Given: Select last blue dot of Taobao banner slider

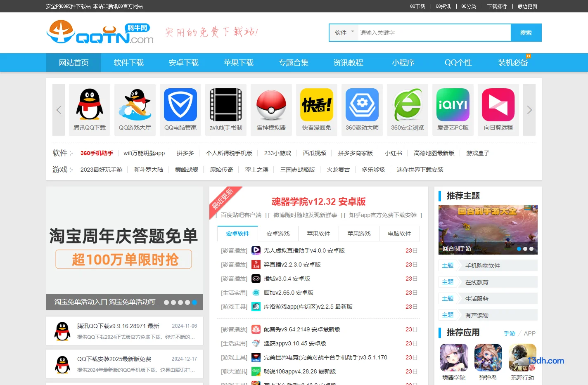Looking at the screenshot, I should click(x=194, y=302).
